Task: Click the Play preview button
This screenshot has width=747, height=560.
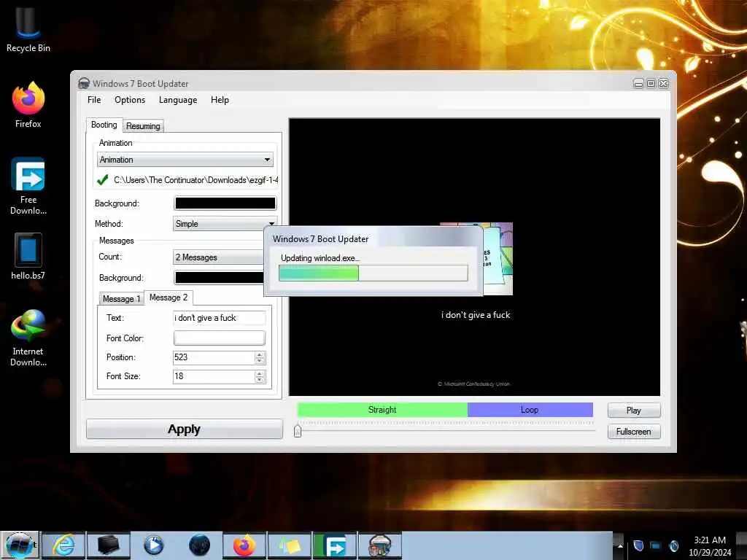Action: coord(634,410)
